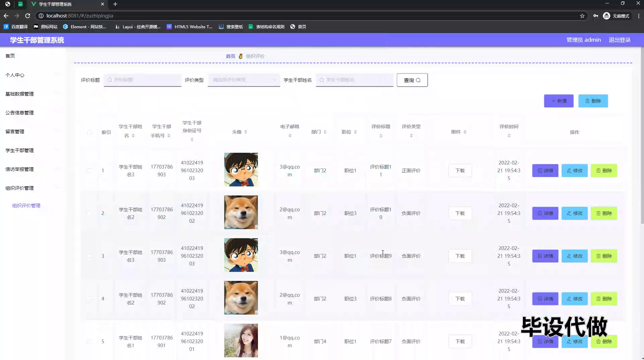Screen dimensions: 644x360
Task: Collapse 组织评价管理 parent sidebar menu
Action: pos(33,188)
